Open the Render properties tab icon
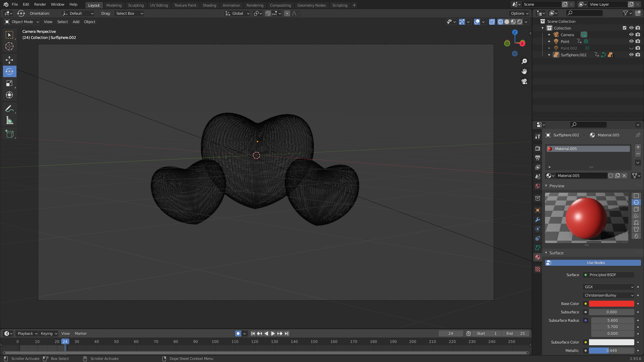The width and height of the screenshot is (644, 362). [x=538, y=148]
